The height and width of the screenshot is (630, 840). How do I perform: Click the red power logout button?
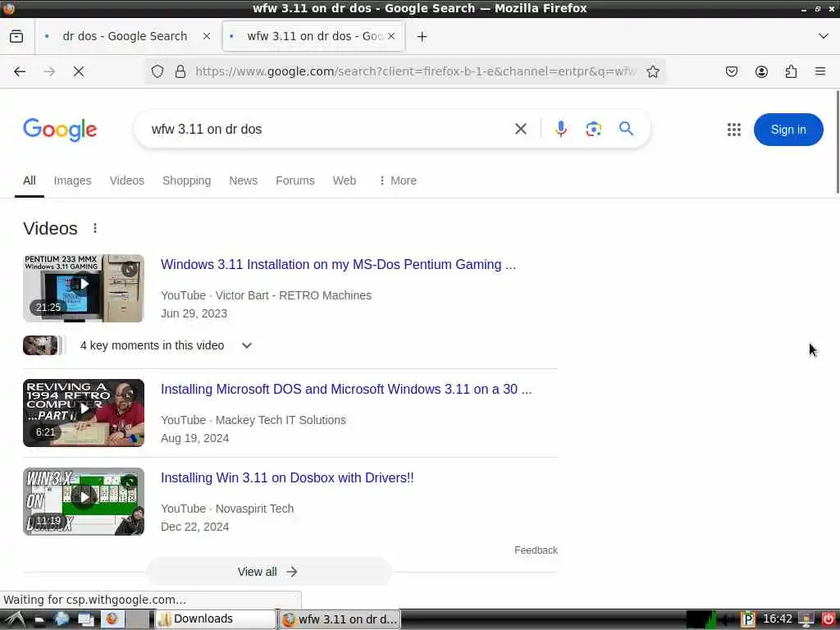click(x=827, y=620)
